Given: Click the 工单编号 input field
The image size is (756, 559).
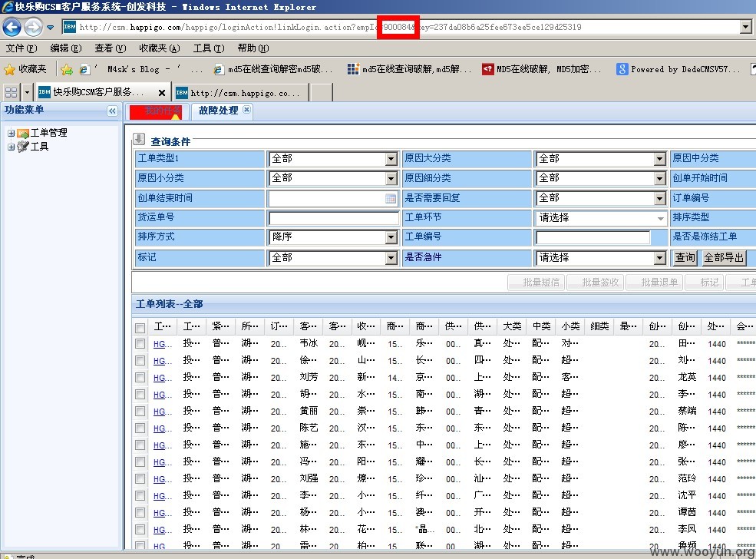Looking at the screenshot, I should point(593,237).
